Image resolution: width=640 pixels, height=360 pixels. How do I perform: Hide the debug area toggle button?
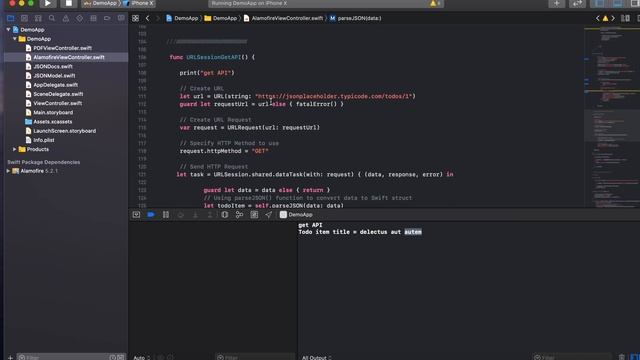[136, 215]
